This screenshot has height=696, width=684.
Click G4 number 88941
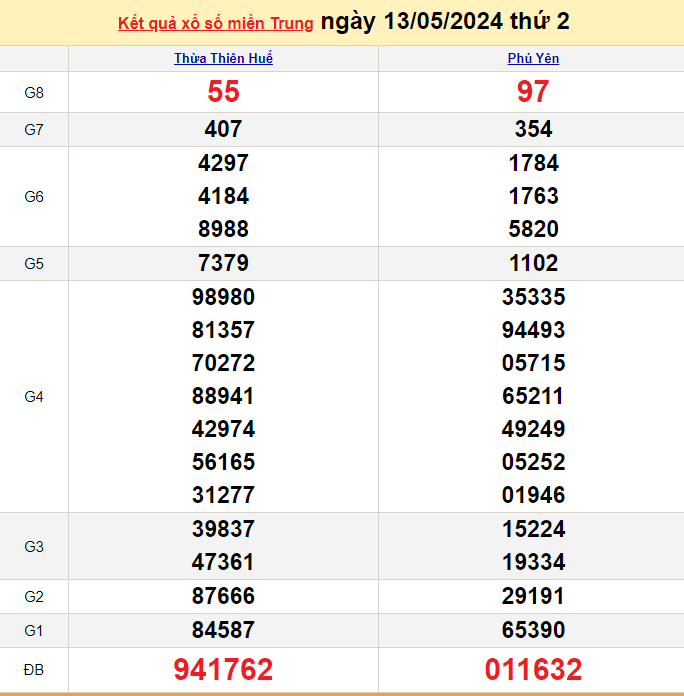click(x=223, y=396)
